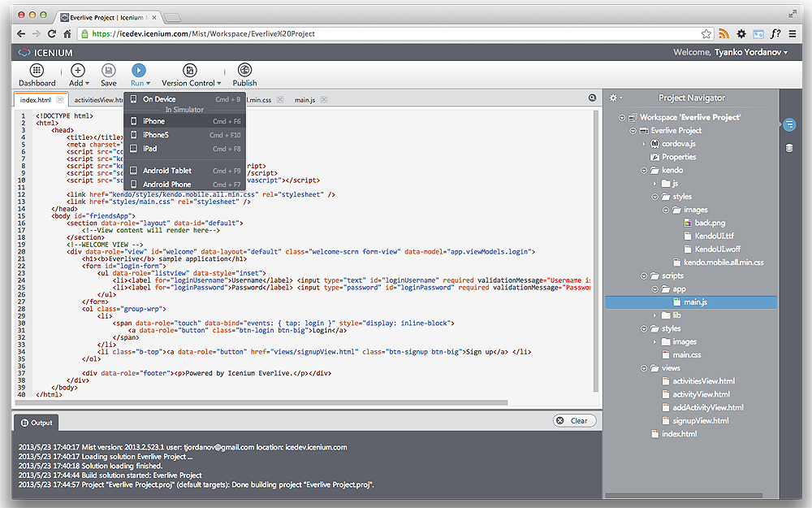Run in the iPhone5 simulator

185,135
